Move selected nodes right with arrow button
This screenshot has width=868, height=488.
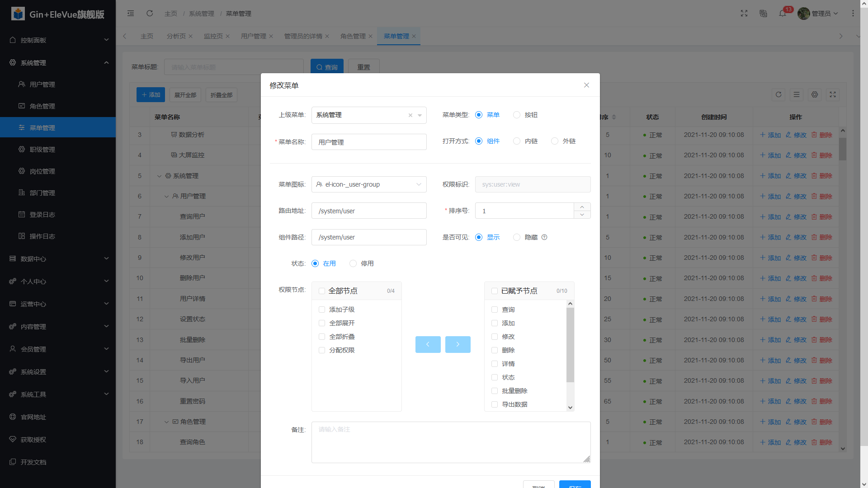coord(458,344)
